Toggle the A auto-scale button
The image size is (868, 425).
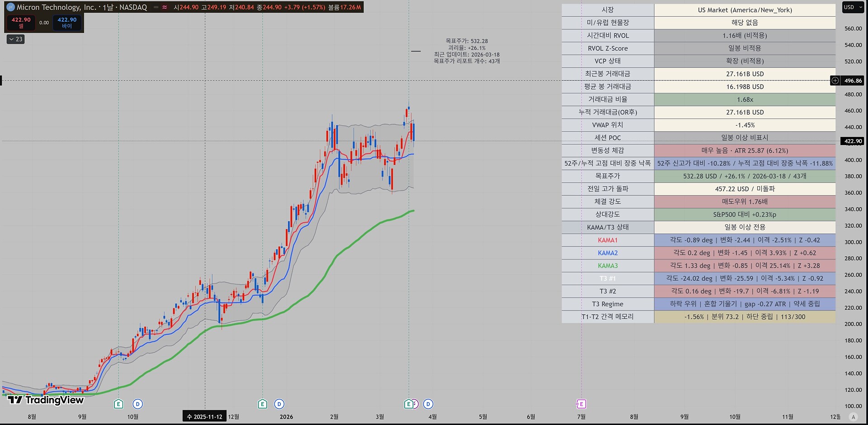coord(853,417)
